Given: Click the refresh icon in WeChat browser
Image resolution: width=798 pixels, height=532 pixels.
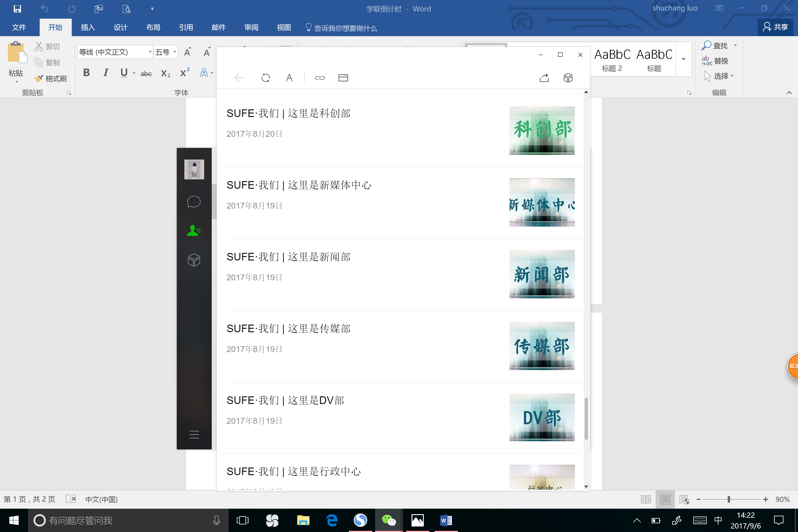Looking at the screenshot, I should (x=265, y=78).
